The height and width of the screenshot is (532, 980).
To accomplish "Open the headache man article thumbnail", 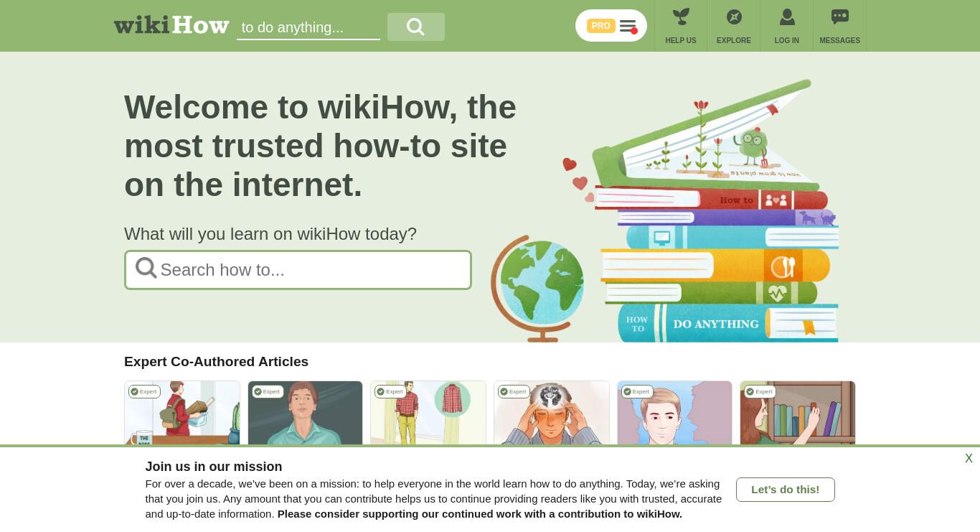I will [552, 414].
